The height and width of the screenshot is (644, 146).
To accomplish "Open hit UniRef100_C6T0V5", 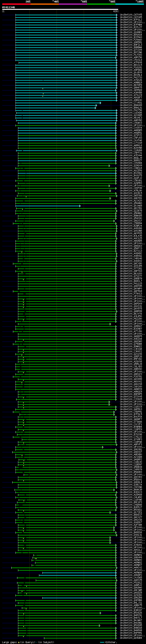I will click(x=131, y=15).
